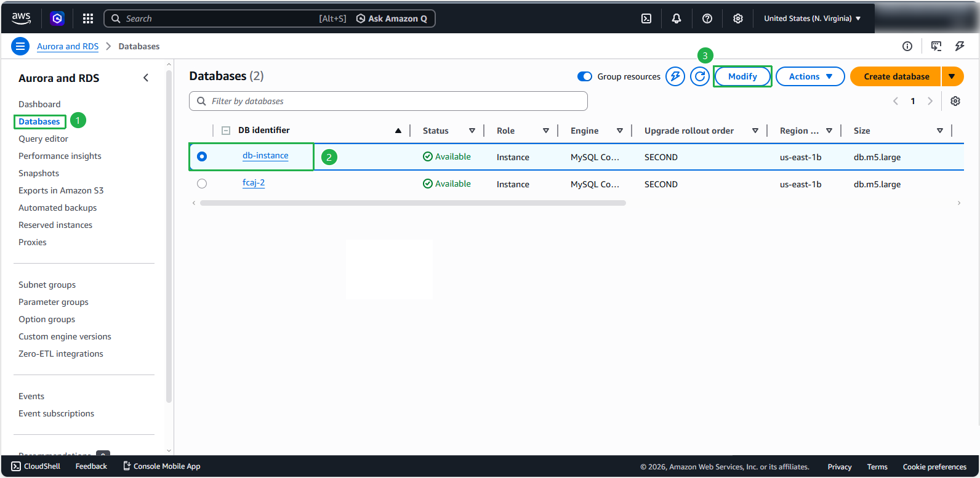Collapse the Aurora and RDS sidebar
This screenshot has height=478, width=980.
click(x=146, y=78)
